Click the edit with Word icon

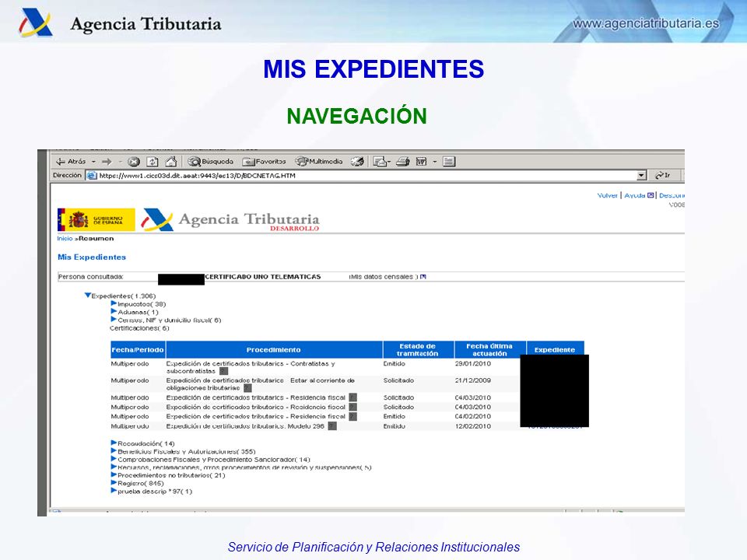421,162
